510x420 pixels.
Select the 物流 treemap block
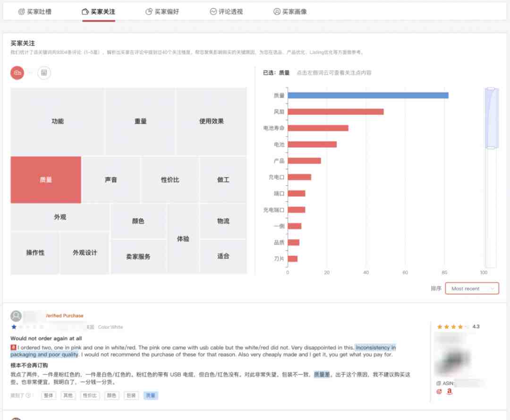(223, 221)
